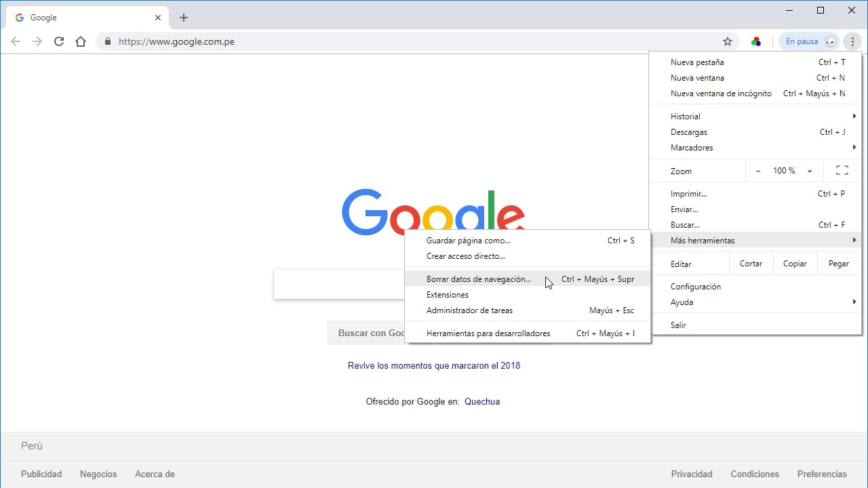The width and height of the screenshot is (868, 488).
Task: Open Revive los momentos 2018 link
Action: (x=434, y=365)
